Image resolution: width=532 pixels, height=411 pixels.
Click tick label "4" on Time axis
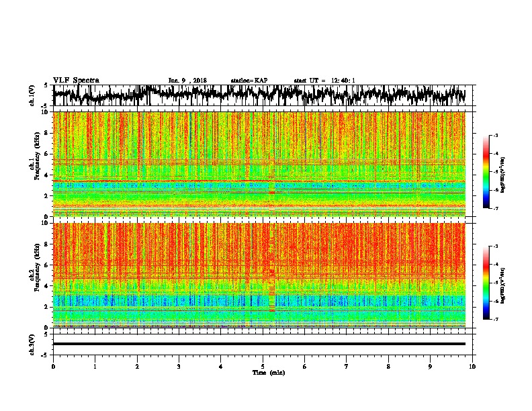pyautogui.click(x=220, y=367)
